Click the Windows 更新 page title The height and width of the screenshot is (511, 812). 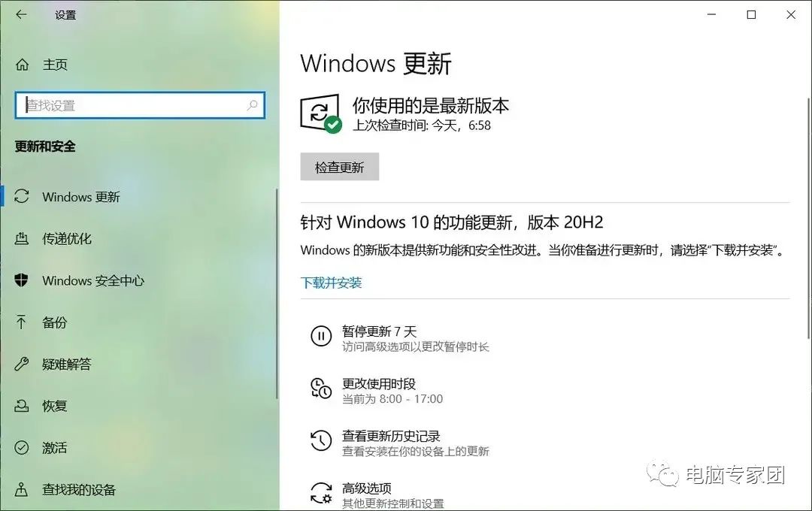coord(376,64)
